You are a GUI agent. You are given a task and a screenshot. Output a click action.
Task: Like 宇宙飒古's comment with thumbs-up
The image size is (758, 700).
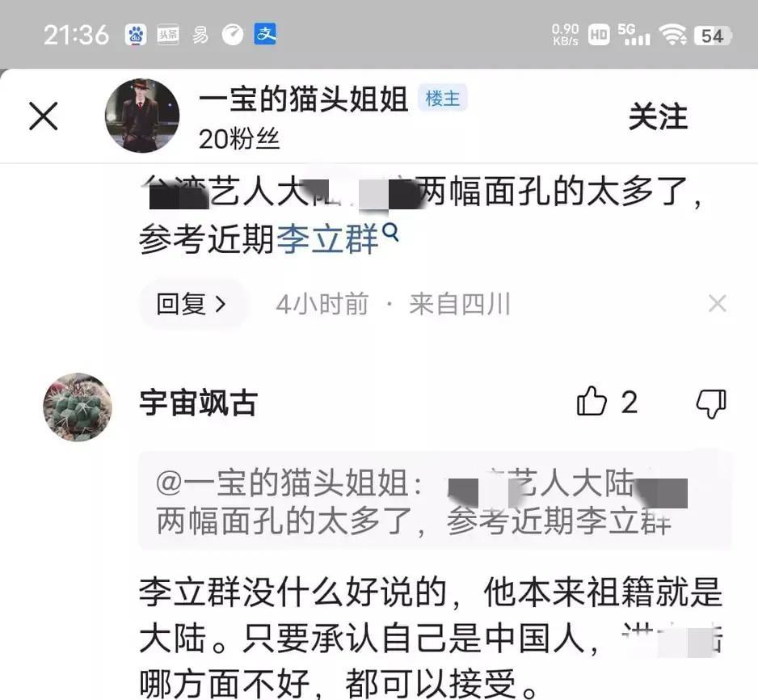[x=592, y=401]
